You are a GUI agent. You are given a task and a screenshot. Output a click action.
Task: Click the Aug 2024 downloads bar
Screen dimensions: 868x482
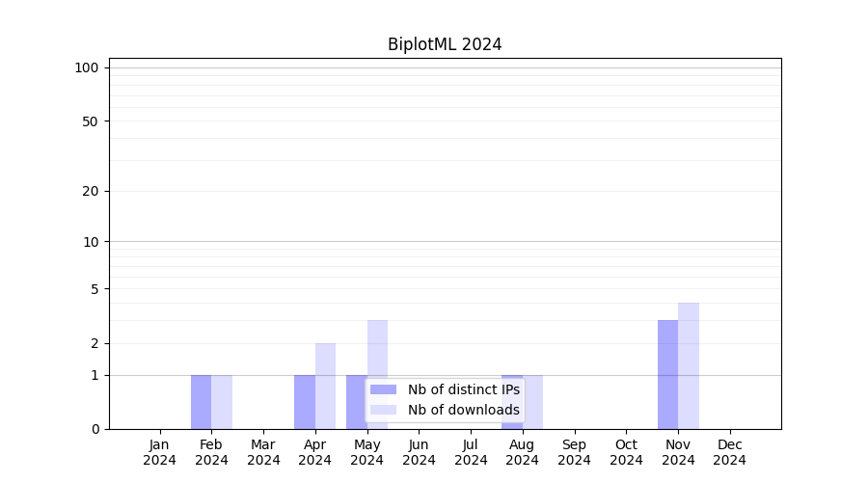pyautogui.click(x=533, y=402)
